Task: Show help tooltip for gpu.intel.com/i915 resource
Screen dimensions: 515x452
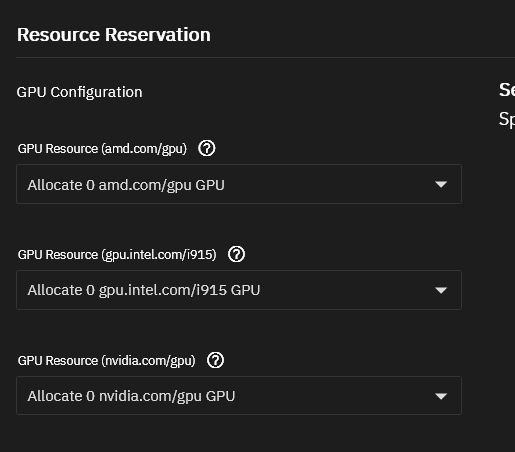Action: [x=236, y=254]
